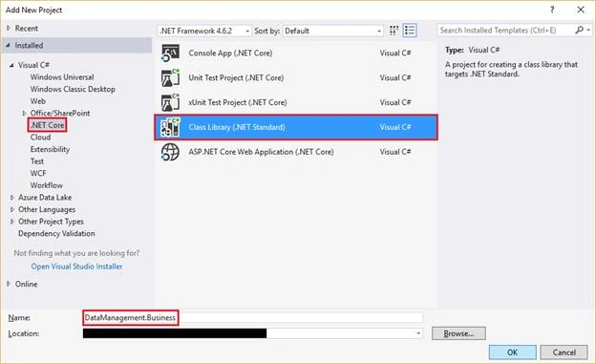The image size is (596, 364).
Task: Expand the Other Project Types node
Action: 11,222
